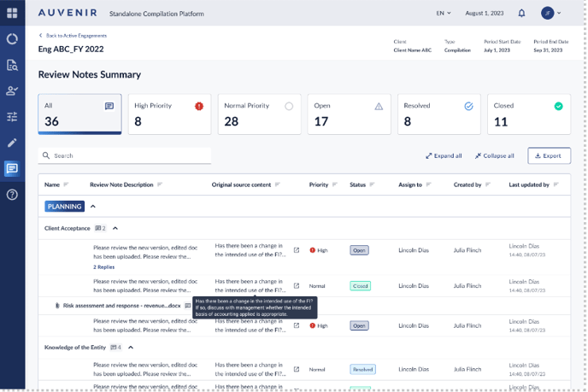Click the help question mark icon

pyautogui.click(x=12, y=195)
